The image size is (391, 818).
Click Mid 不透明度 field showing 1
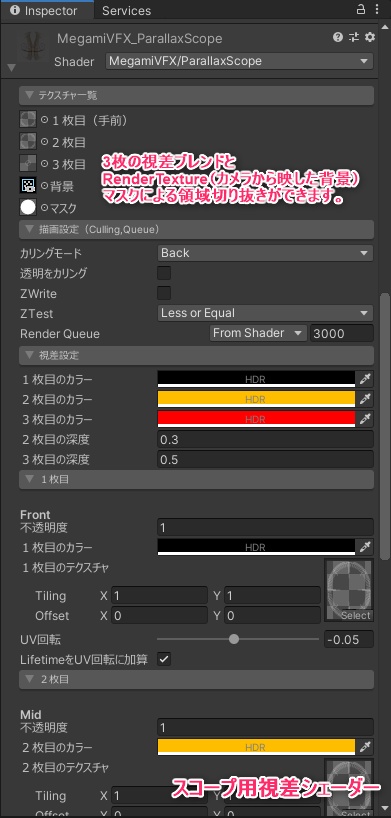click(265, 727)
